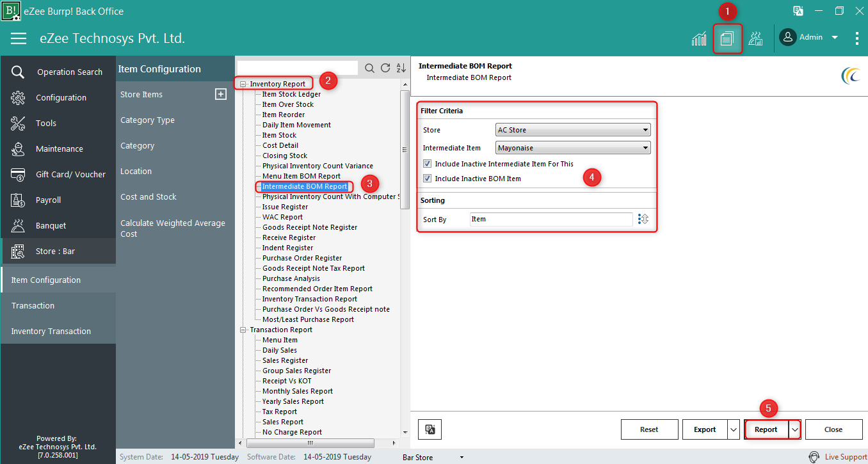
Task: Click the Operation Search magnifier icon
Action: (x=18, y=72)
